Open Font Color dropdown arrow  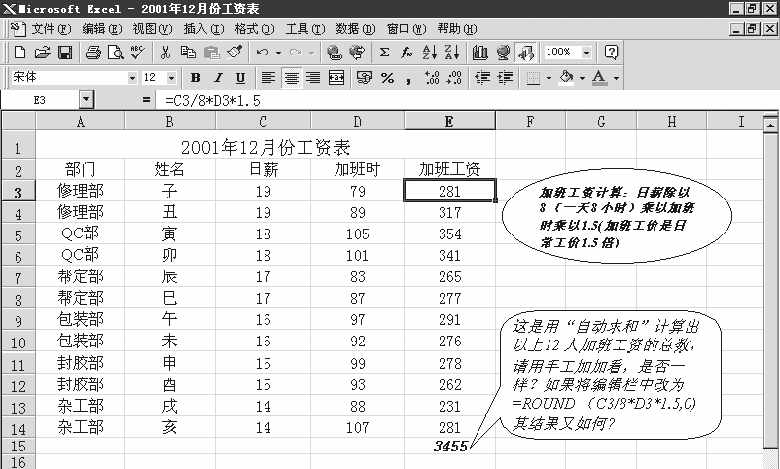(616, 78)
